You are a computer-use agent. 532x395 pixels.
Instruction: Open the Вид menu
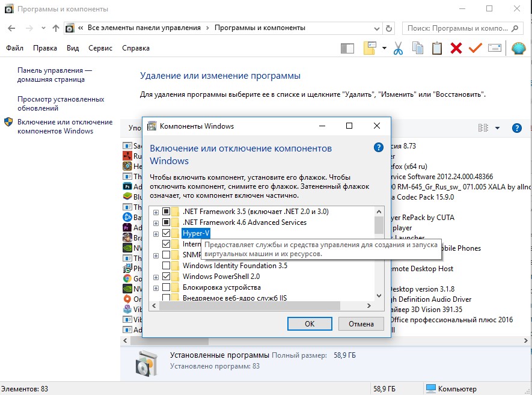(73, 48)
